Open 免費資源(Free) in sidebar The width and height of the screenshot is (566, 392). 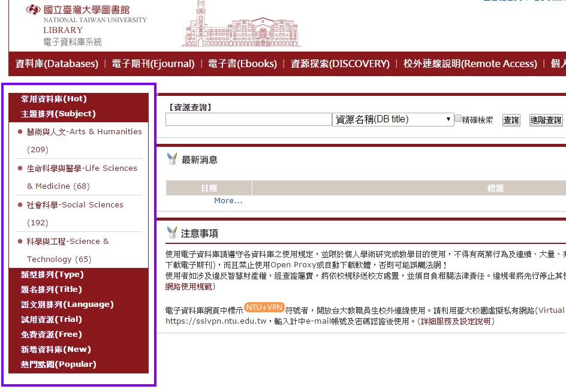pyautogui.click(x=51, y=334)
